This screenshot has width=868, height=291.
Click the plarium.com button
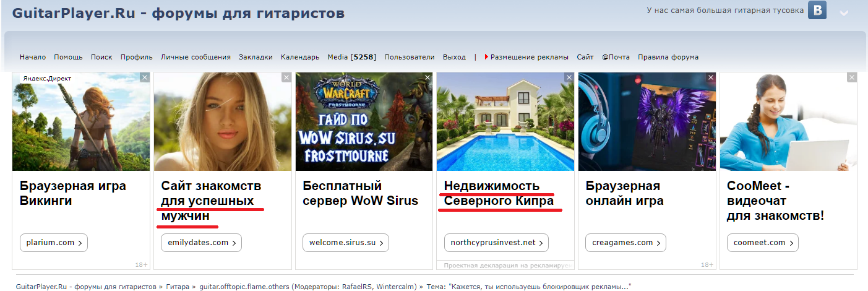coord(54,243)
